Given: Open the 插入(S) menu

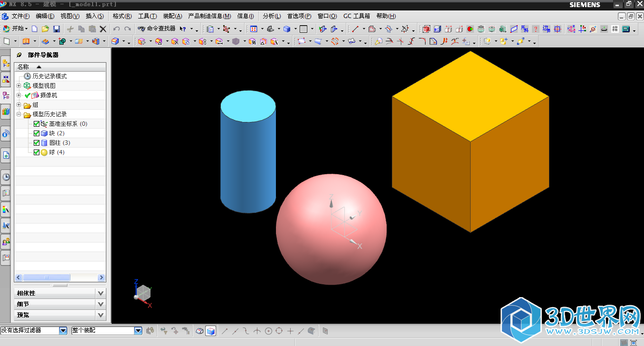Looking at the screenshot, I should tap(95, 16).
